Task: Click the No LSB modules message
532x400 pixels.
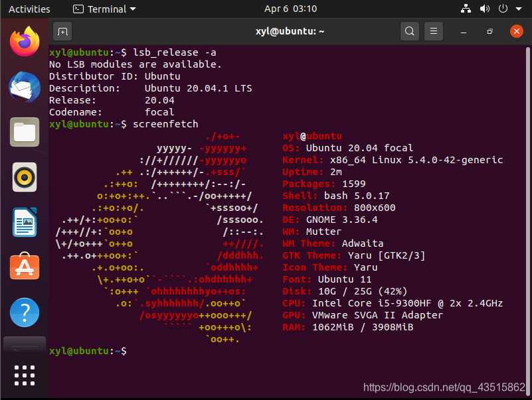Action: point(135,64)
